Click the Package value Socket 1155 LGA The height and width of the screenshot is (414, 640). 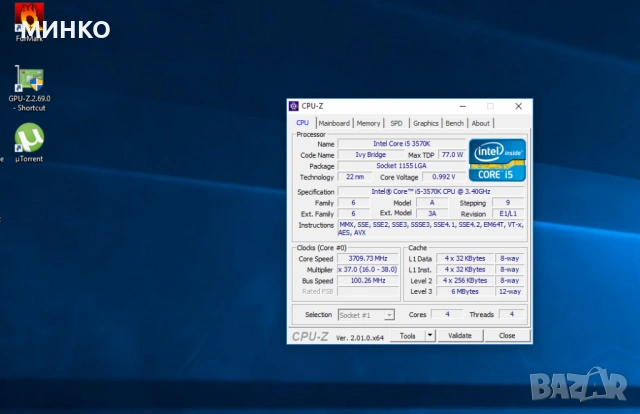tap(402, 166)
